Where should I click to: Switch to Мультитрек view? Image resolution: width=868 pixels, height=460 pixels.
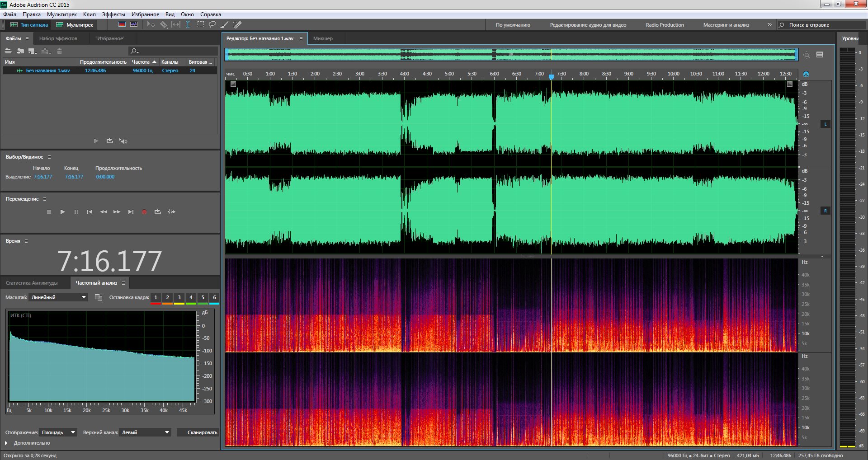75,25
